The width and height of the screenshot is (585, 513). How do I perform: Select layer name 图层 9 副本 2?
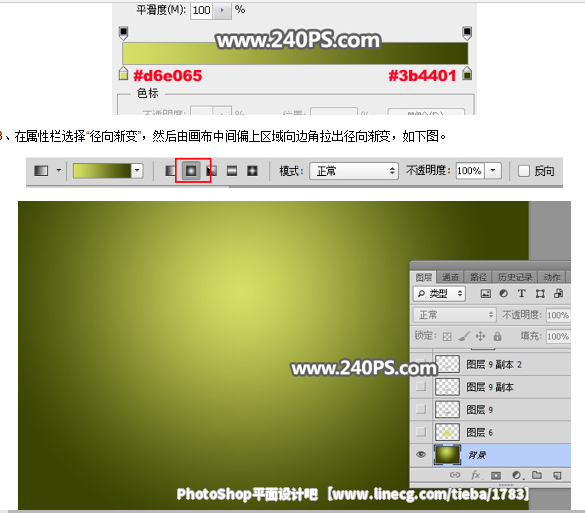pyautogui.click(x=494, y=364)
